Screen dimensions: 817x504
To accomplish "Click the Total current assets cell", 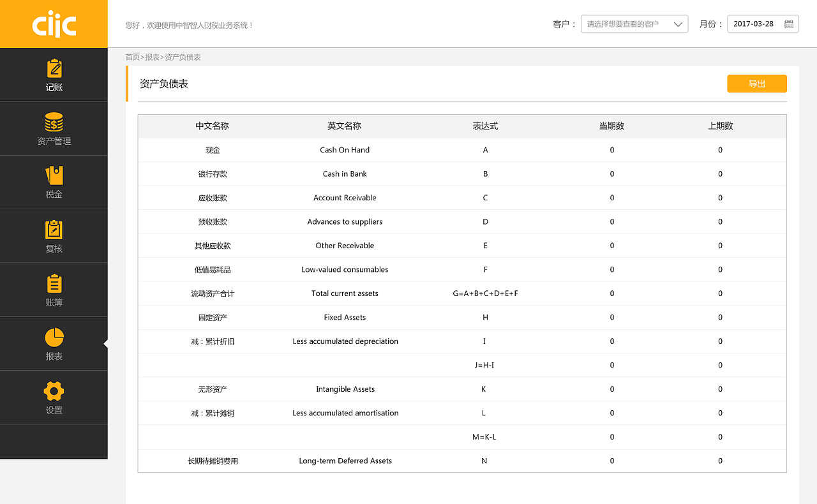I will coord(345,293).
